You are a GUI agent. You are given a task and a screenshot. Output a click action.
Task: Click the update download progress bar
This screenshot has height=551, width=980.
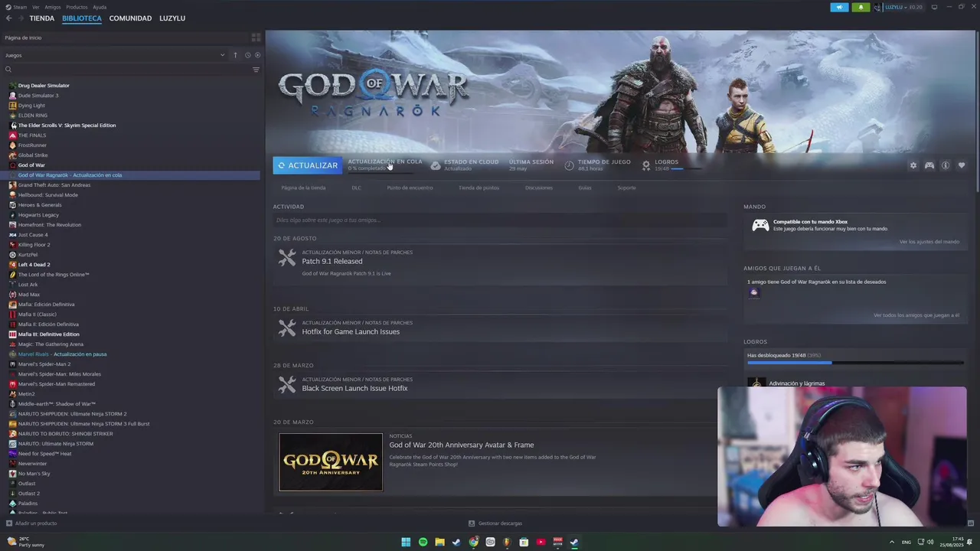point(381,171)
